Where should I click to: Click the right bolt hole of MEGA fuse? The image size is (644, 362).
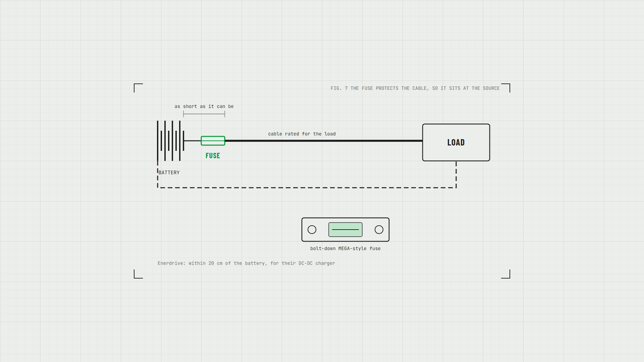pos(379,229)
